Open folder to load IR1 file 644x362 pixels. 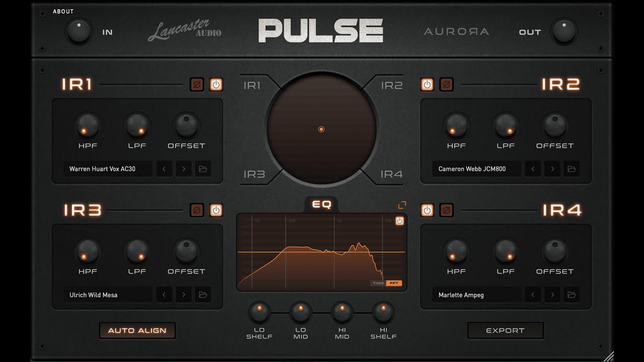(203, 169)
